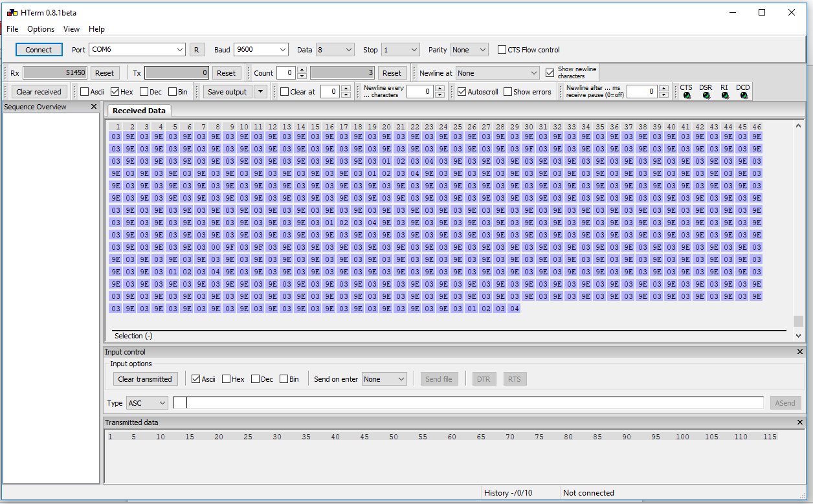Click History -/0/10 in status bar

[508, 493]
